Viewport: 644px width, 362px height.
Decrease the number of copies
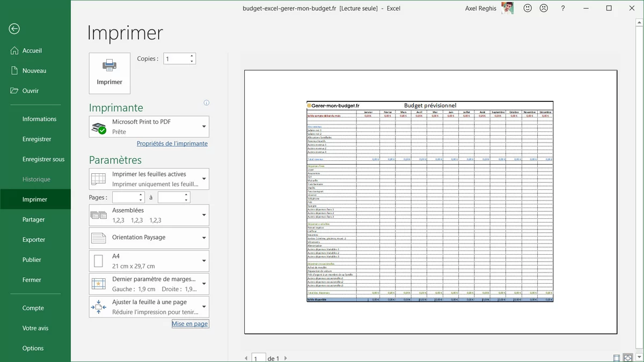pyautogui.click(x=192, y=62)
